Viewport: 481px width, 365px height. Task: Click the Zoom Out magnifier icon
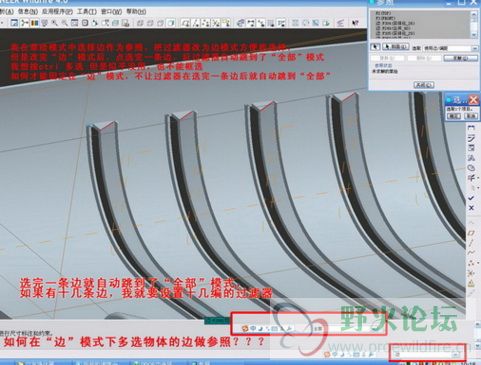click(65, 23)
